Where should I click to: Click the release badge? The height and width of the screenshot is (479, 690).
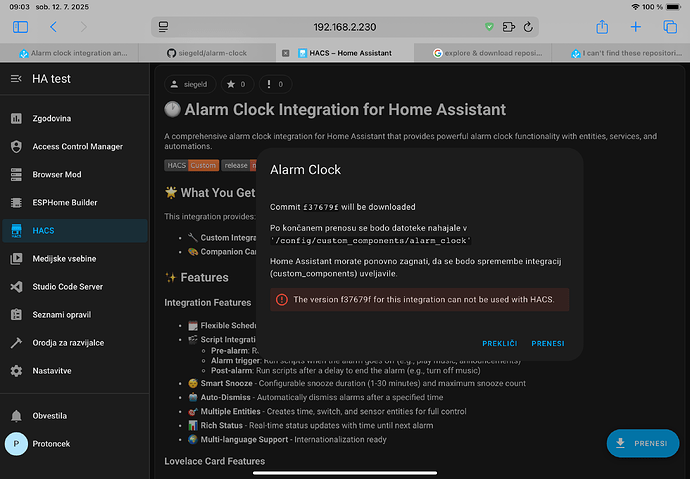[x=239, y=165]
